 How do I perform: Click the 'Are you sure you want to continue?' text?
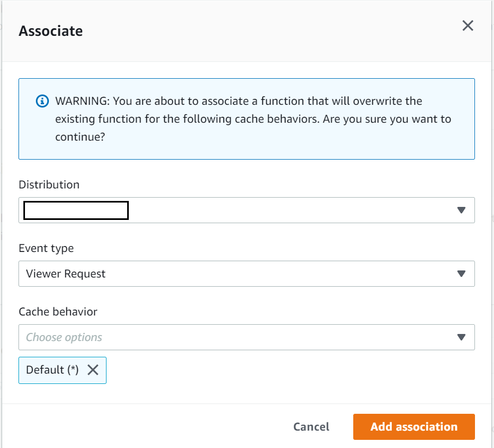tap(380, 119)
